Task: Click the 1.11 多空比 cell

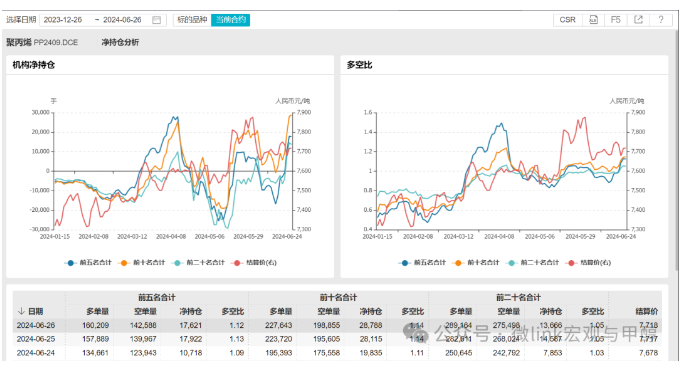Action: tap(417, 353)
